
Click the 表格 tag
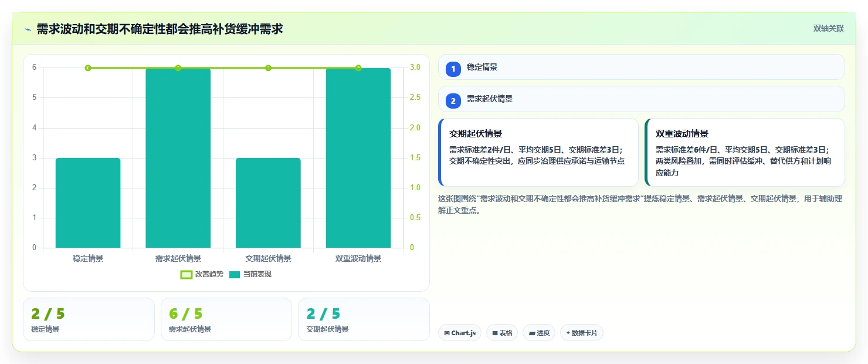click(x=502, y=333)
